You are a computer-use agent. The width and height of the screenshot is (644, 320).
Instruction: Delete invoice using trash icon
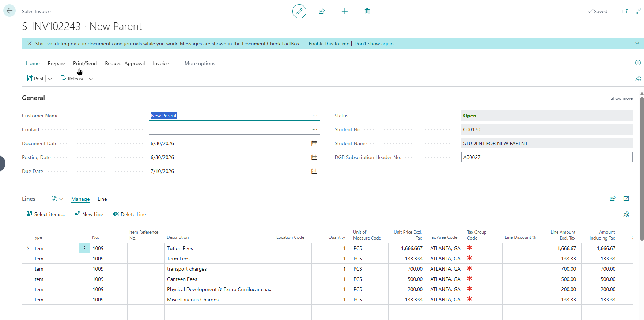[367, 11]
